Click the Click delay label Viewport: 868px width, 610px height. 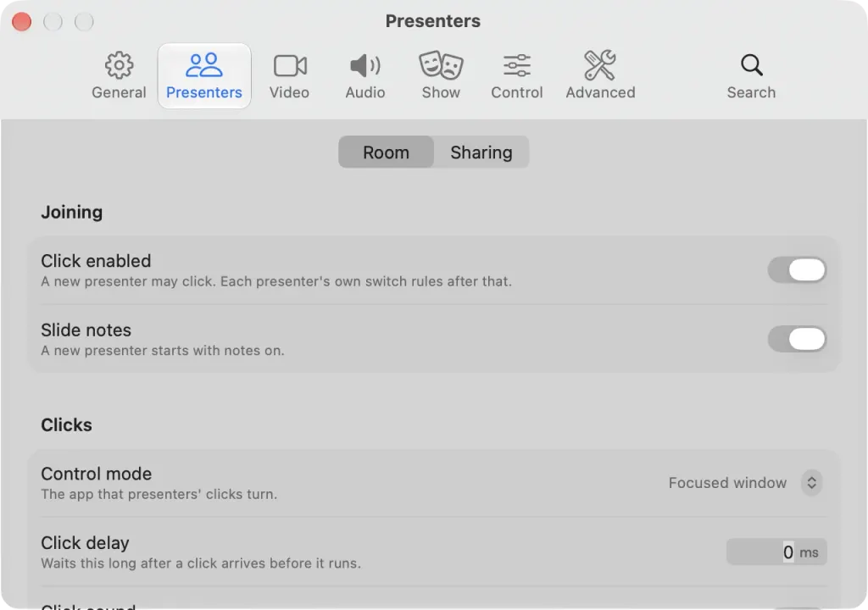tap(86, 543)
